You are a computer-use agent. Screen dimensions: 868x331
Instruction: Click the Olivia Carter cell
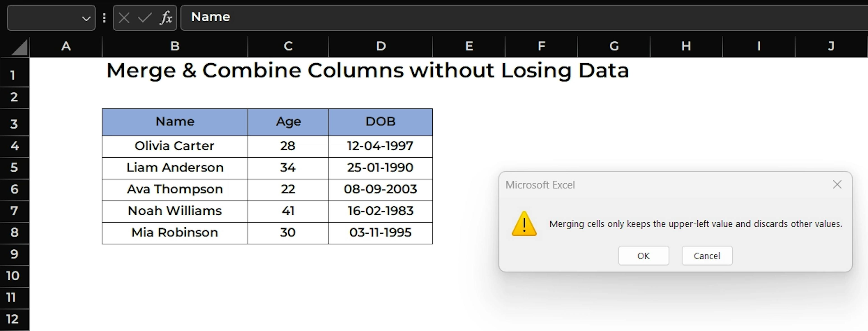175,146
